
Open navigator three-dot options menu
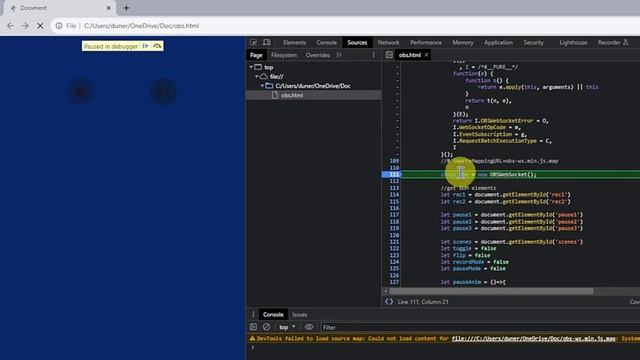pyautogui.click(x=373, y=55)
